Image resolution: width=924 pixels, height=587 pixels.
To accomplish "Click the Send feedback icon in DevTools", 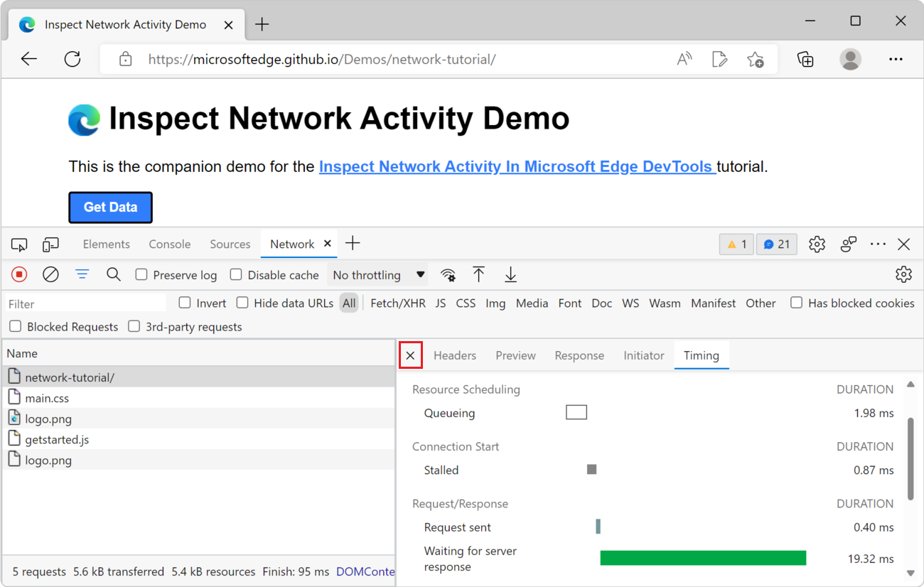I will pos(849,244).
